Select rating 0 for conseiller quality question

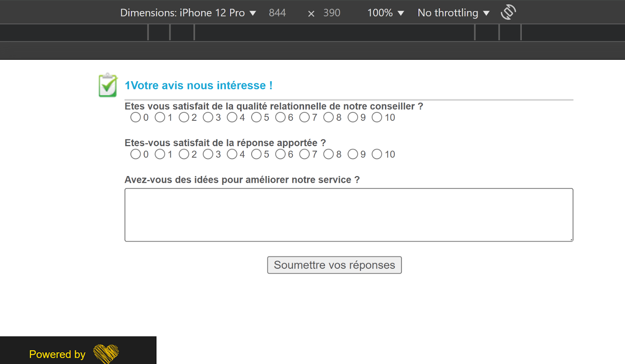136,117
